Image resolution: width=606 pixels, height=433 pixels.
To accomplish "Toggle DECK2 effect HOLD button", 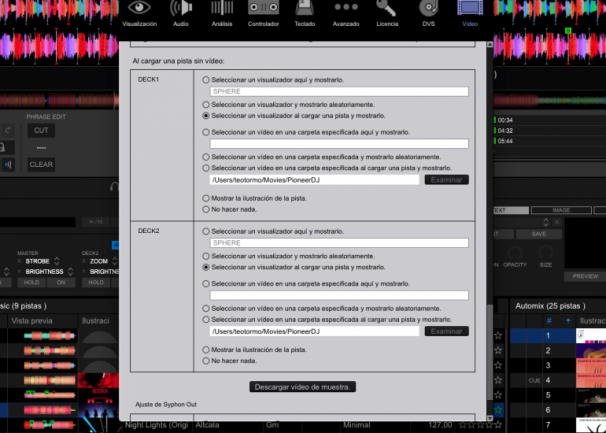I will [96, 283].
